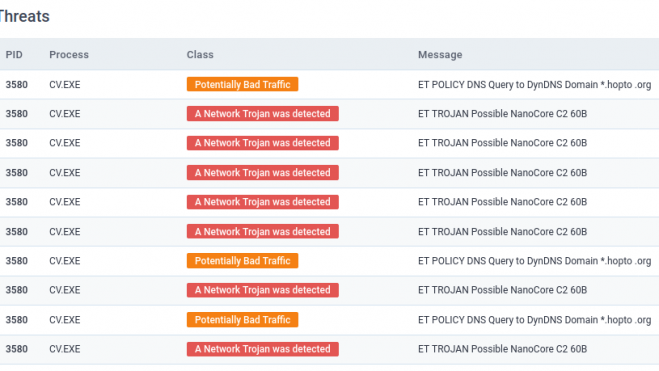Select CV.EXE process in the top row
The image size is (659, 371).
pyautogui.click(x=65, y=84)
